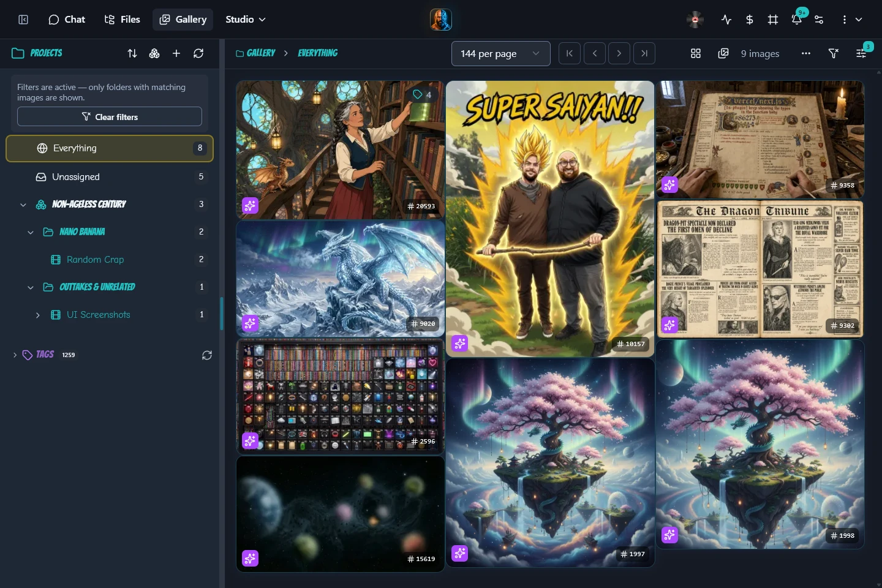Collapse the Non-Ageless Century project
Image resolution: width=882 pixels, height=588 pixels.
pyautogui.click(x=23, y=205)
